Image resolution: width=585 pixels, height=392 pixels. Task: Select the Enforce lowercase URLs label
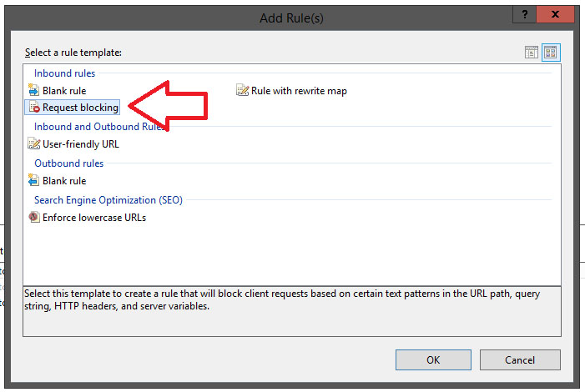coord(94,218)
